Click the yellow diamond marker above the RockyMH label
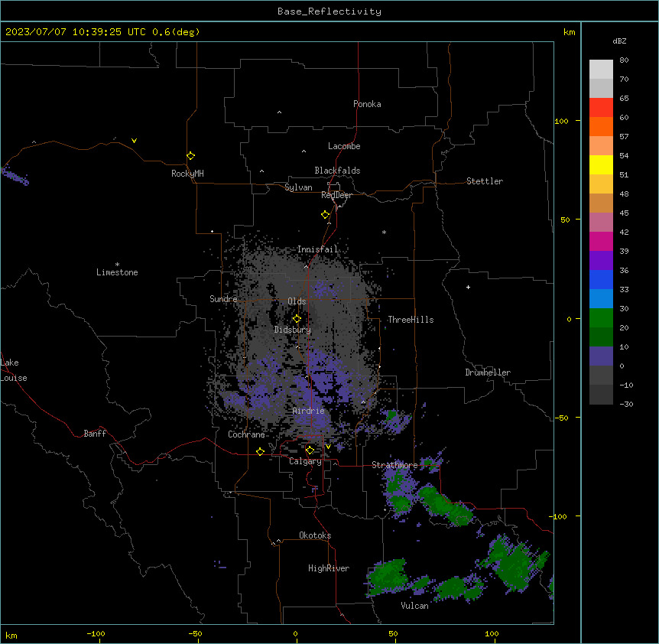 pos(190,155)
